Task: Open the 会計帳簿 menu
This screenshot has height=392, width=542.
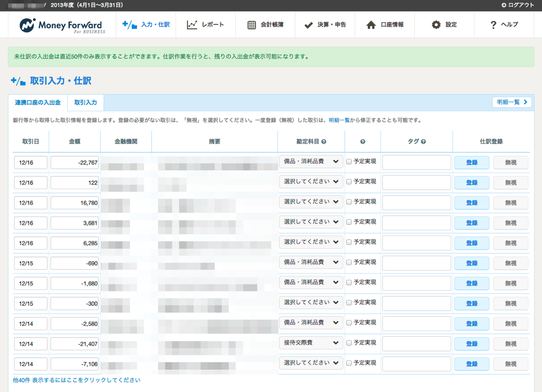Action: coord(265,25)
